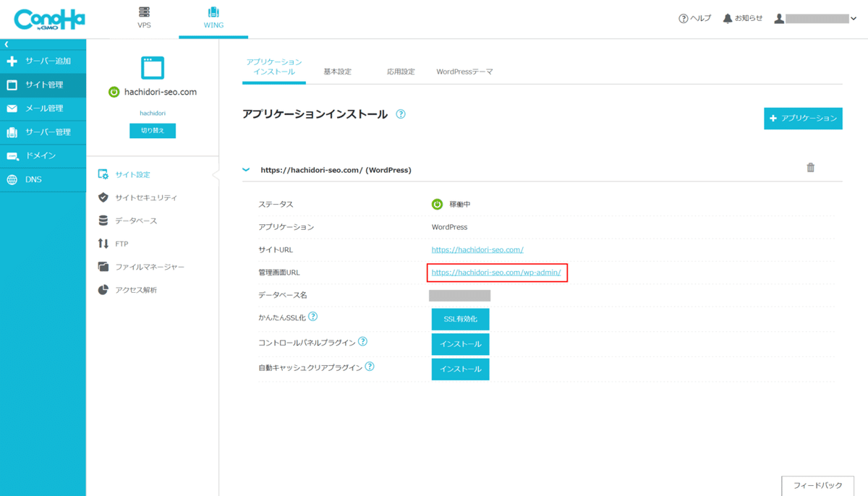Open the ヘルプ help menu
The height and width of the screenshot is (496, 868).
pyautogui.click(x=694, y=18)
